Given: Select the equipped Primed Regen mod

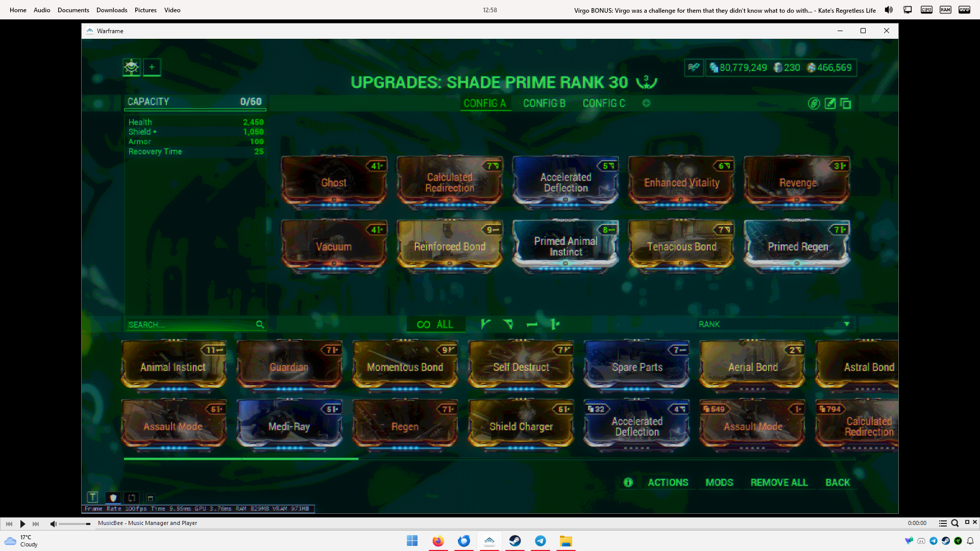Looking at the screenshot, I should (x=797, y=246).
